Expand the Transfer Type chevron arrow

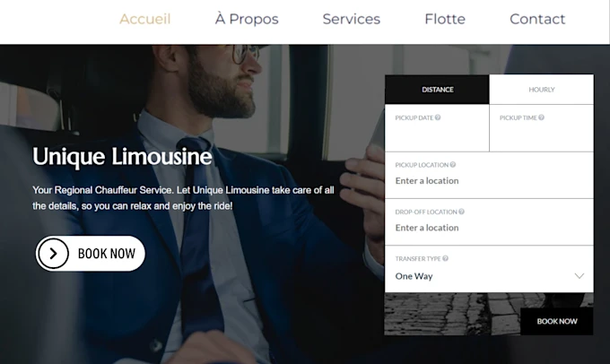click(579, 276)
